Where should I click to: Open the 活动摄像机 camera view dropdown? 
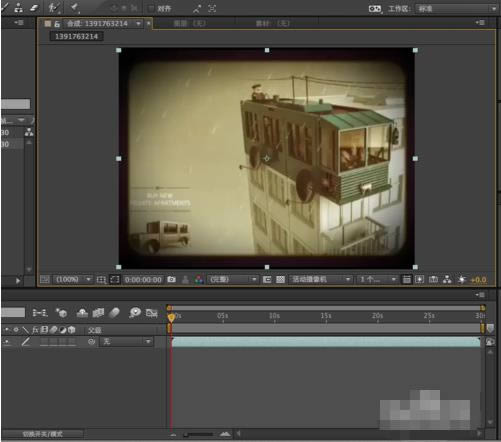tap(321, 279)
